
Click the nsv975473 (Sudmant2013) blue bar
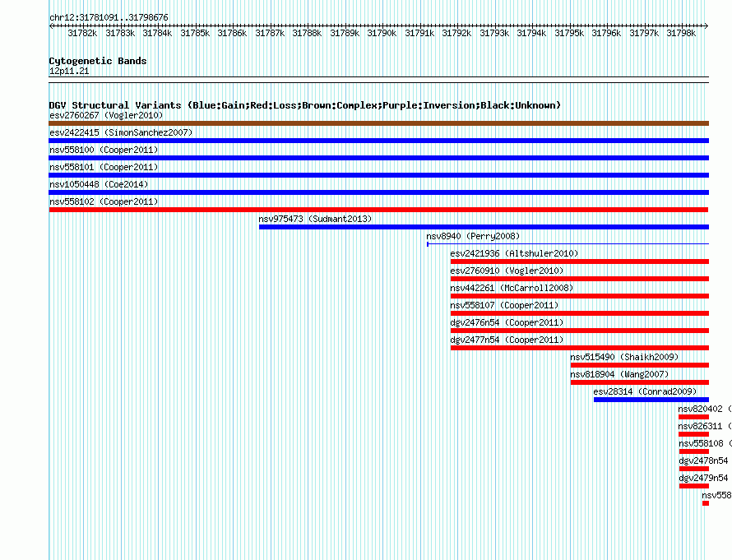pos(484,227)
